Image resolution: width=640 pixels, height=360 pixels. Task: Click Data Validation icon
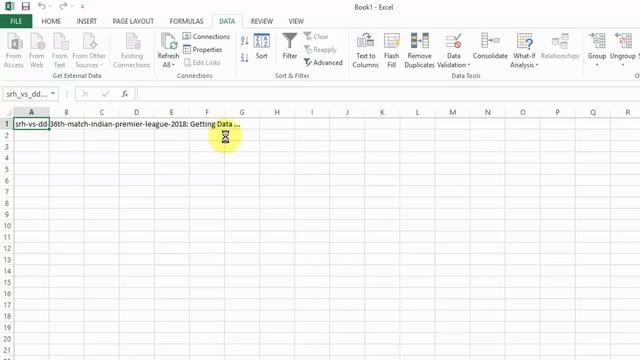(x=453, y=42)
